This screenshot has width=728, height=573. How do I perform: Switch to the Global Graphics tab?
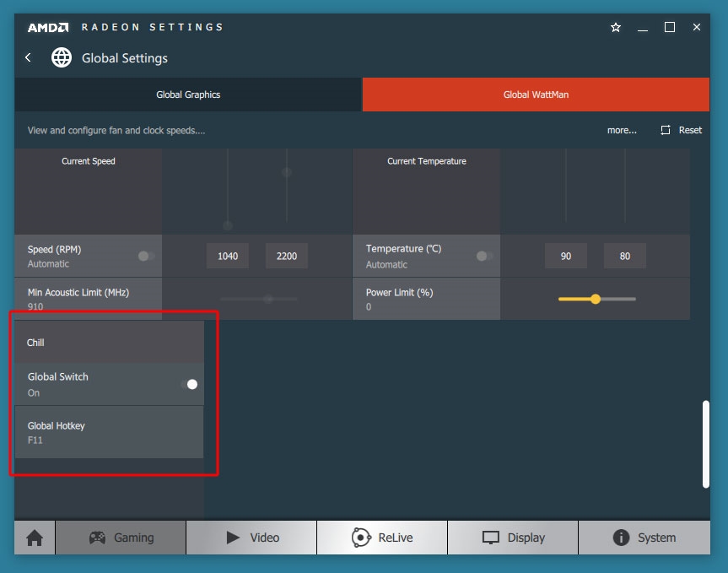pyautogui.click(x=188, y=95)
